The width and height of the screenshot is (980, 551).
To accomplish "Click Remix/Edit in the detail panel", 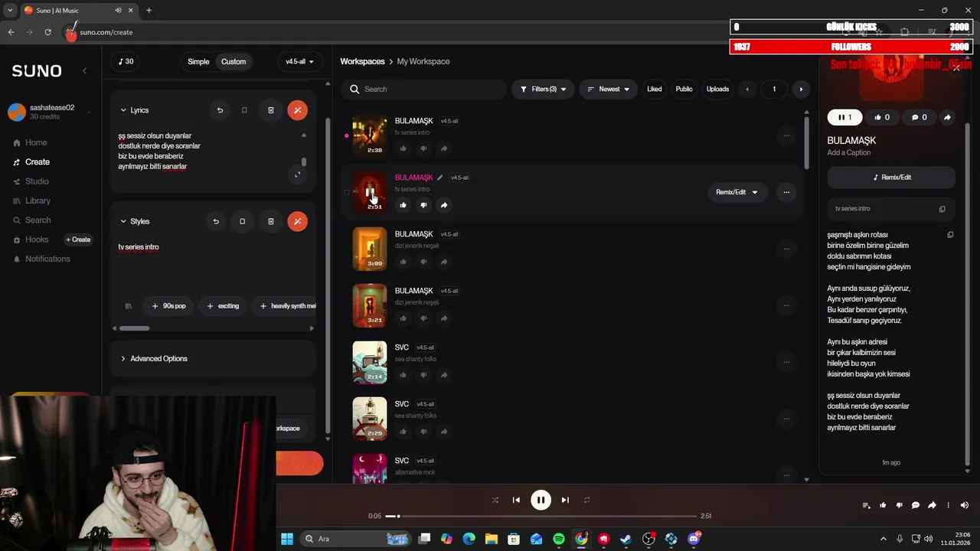I will [x=891, y=178].
